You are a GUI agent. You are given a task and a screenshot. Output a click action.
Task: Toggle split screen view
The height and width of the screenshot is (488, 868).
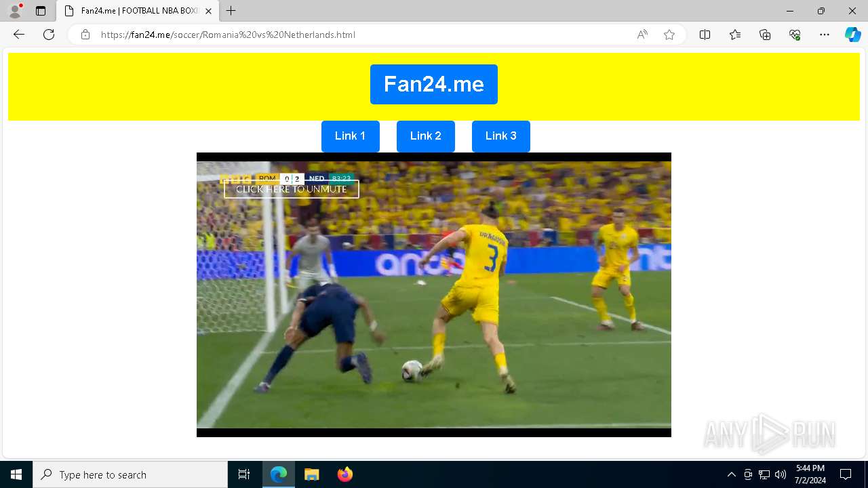pyautogui.click(x=705, y=35)
